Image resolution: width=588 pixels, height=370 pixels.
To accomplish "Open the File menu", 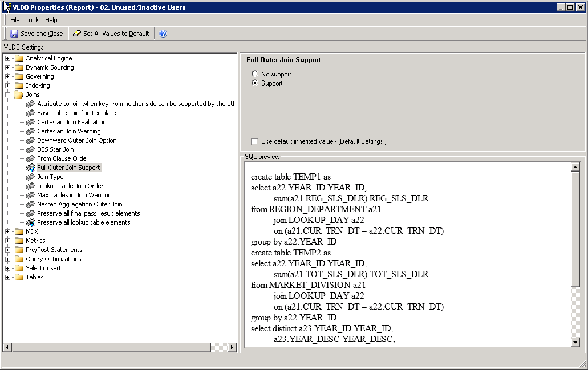I will [x=15, y=19].
